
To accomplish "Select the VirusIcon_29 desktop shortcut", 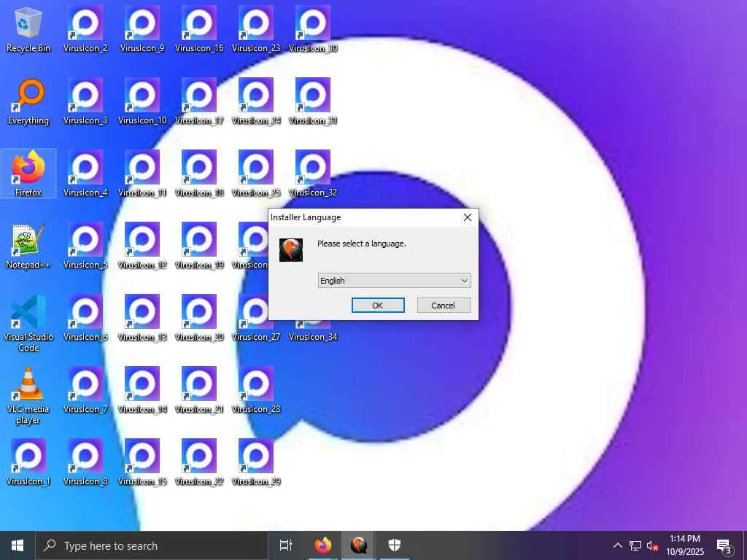I will (256, 462).
